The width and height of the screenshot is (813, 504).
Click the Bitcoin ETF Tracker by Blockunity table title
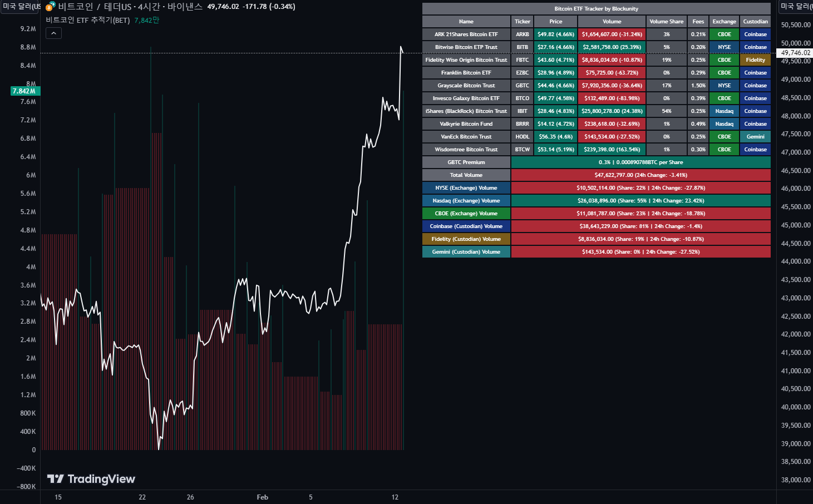click(x=597, y=9)
